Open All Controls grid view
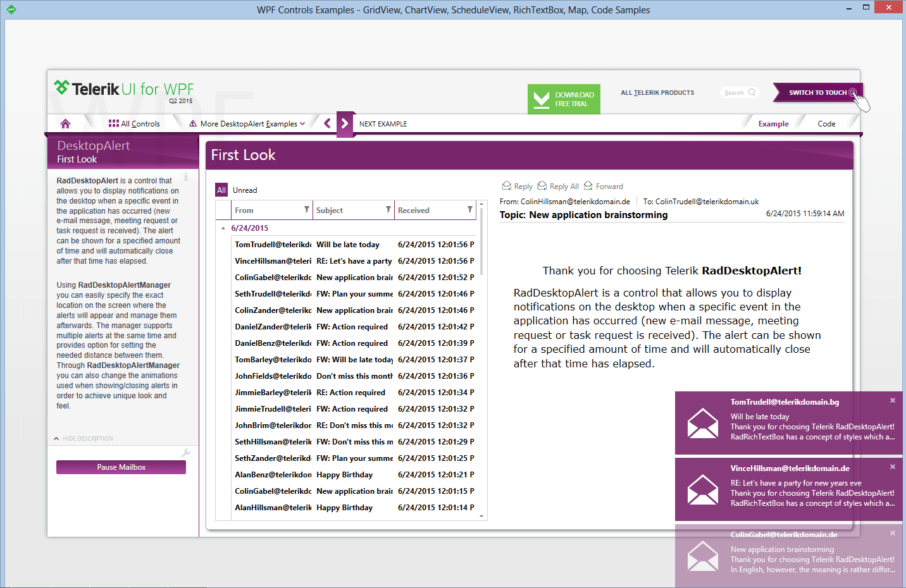Image resolution: width=906 pixels, height=588 pixels. [134, 124]
